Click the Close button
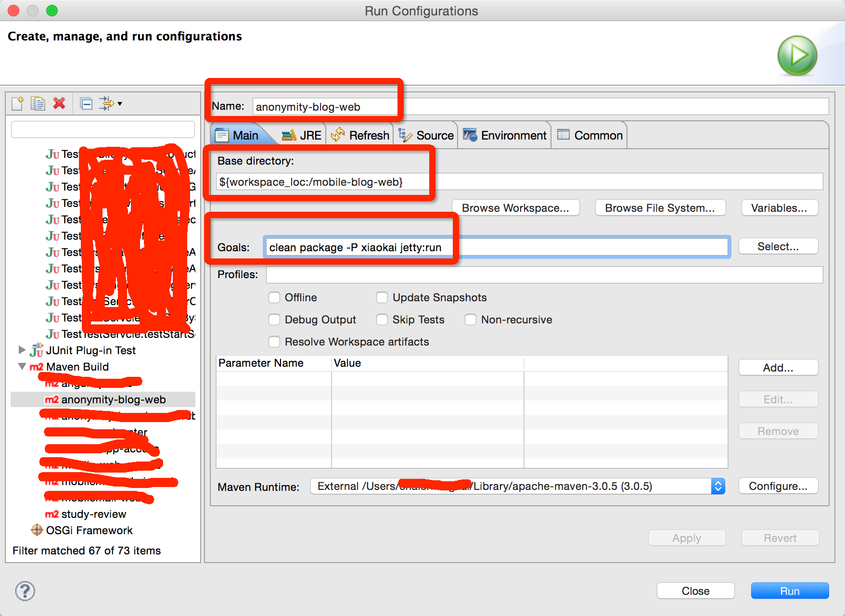The height and width of the screenshot is (616, 845). [695, 591]
